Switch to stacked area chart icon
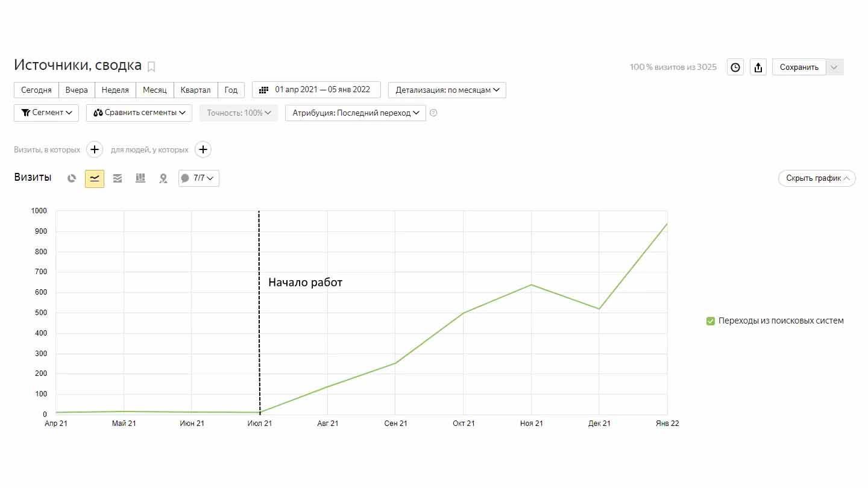The height and width of the screenshot is (488, 868). [x=118, y=178]
